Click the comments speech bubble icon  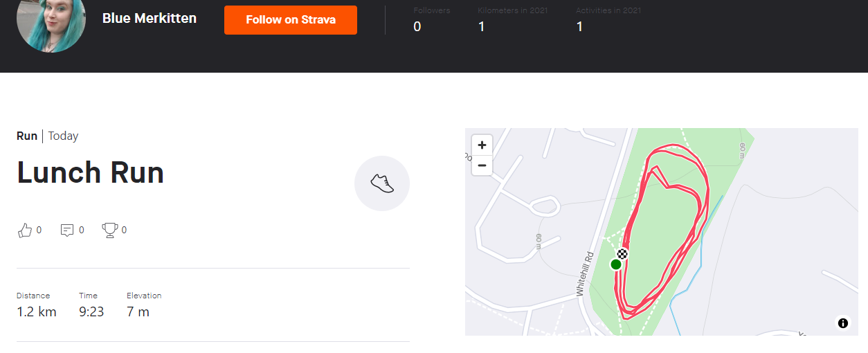point(67,230)
